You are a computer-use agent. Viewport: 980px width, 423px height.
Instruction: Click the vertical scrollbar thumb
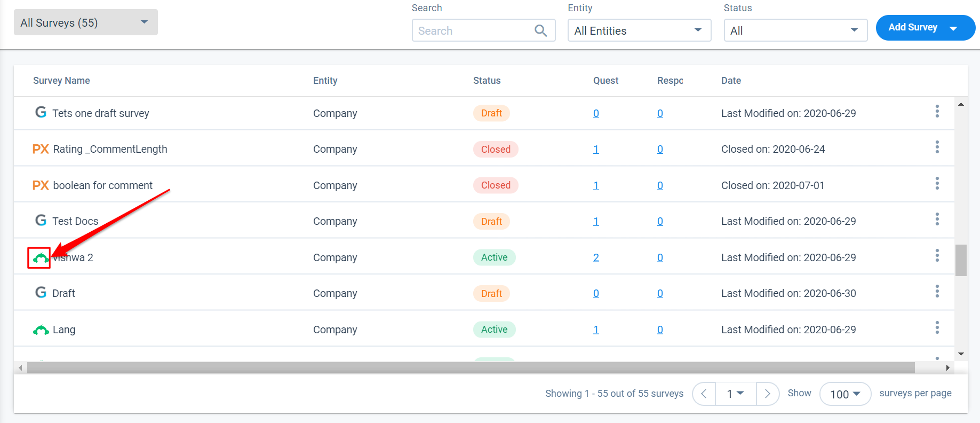pyautogui.click(x=961, y=260)
